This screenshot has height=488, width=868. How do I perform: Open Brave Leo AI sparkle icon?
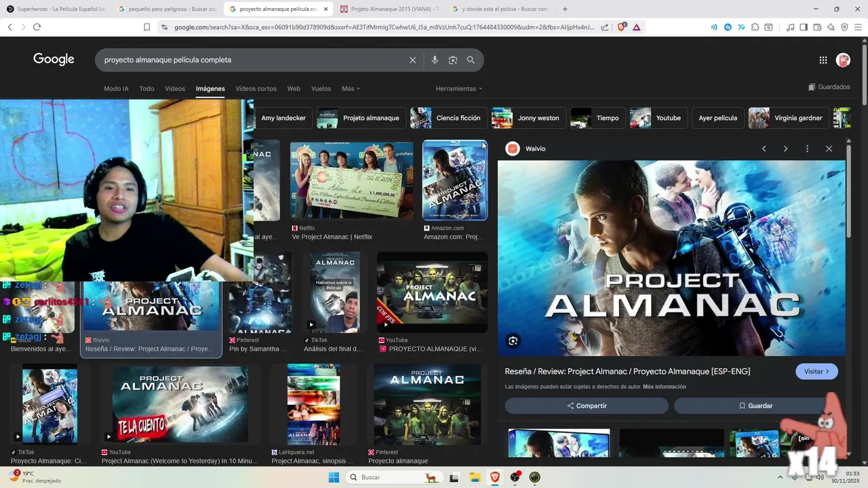pyautogui.click(x=831, y=27)
